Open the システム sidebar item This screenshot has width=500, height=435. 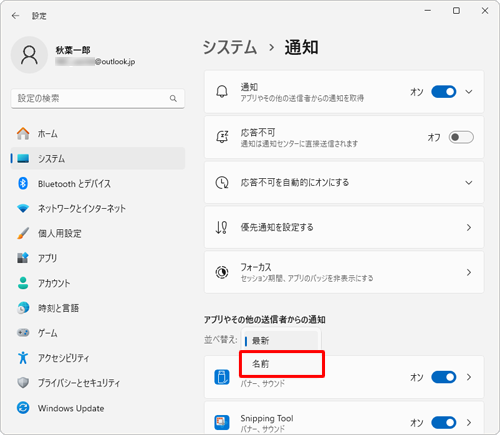pos(98,158)
